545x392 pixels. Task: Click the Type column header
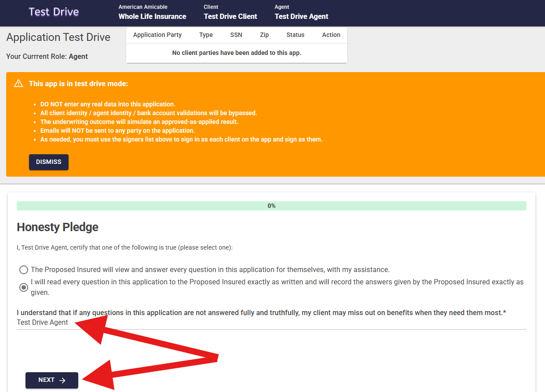(x=206, y=35)
